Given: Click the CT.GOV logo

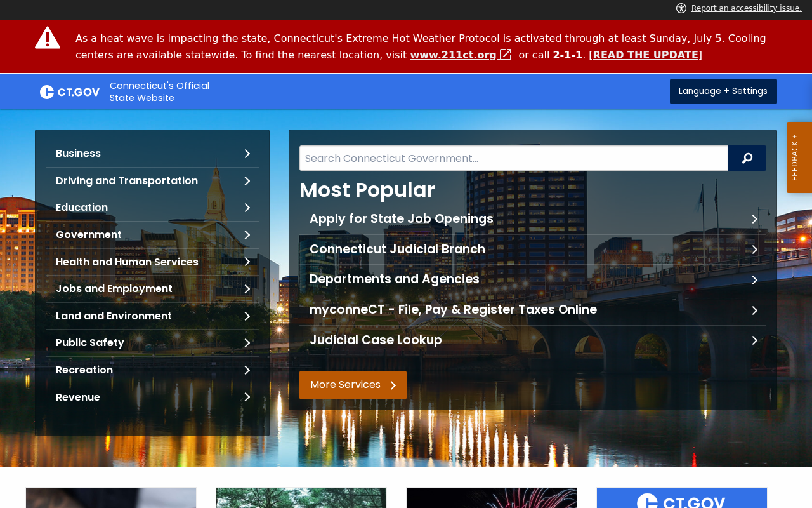Looking at the screenshot, I should (x=70, y=92).
